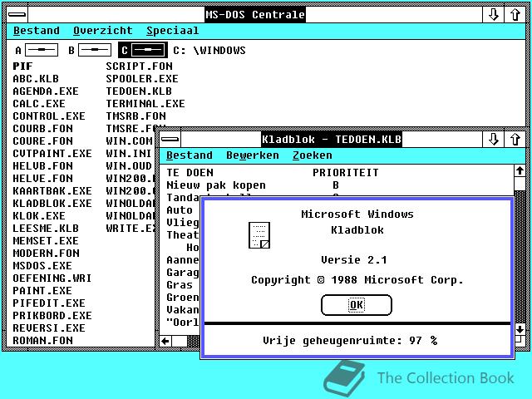Click C: \WINDOWS path label

pos(209,51)
